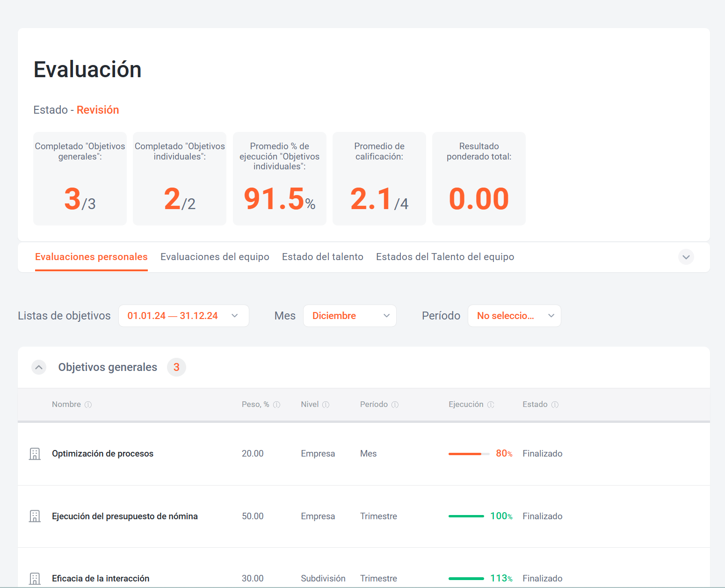The width and height of the screenshot is (725, 588).
Task: Open the Optimización de procesos objective
Action: (x=102, y=454)
